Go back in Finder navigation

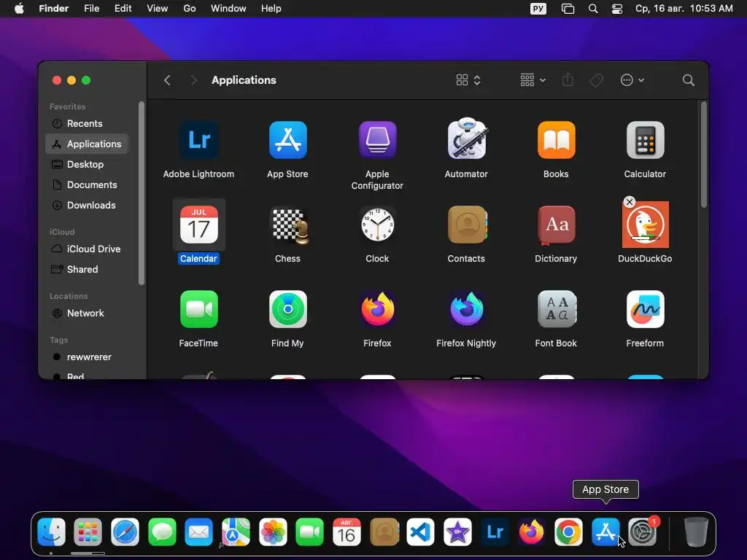click(167, 80)
